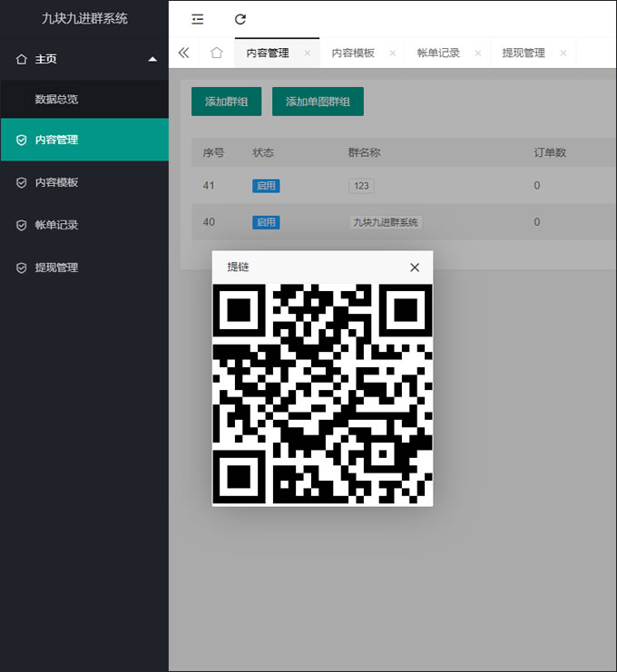The height and width of the screenshot is (672, 617).
Task: Click the 九块九进群系统 sidebar logo title
Action: click(x=84, y=18)
